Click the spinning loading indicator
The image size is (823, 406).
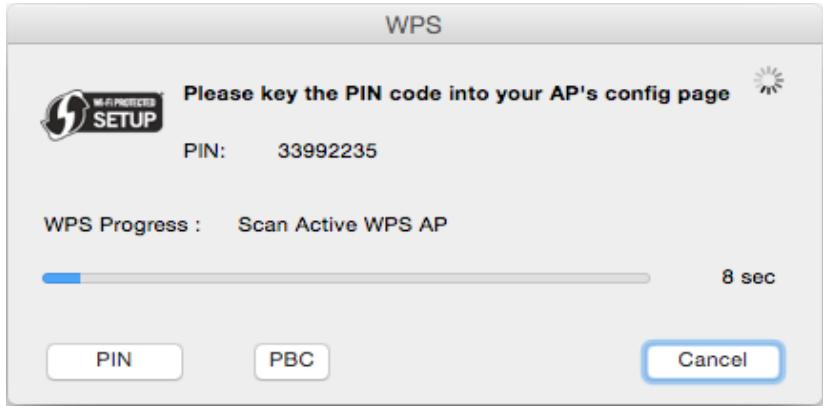click(768, 81)
